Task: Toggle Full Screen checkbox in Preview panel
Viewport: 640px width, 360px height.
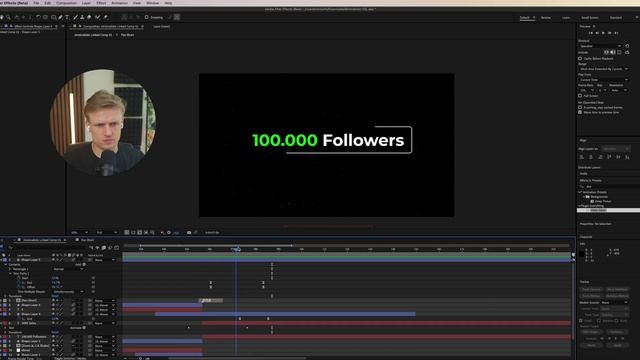Action: point(580,96)
